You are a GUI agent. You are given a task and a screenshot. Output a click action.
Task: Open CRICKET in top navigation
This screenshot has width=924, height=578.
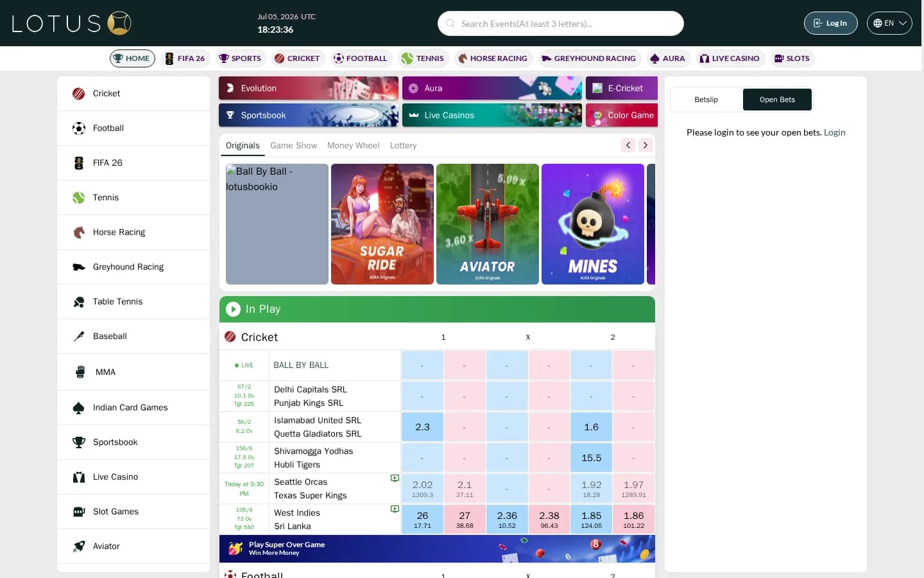(x=297, y=58)
